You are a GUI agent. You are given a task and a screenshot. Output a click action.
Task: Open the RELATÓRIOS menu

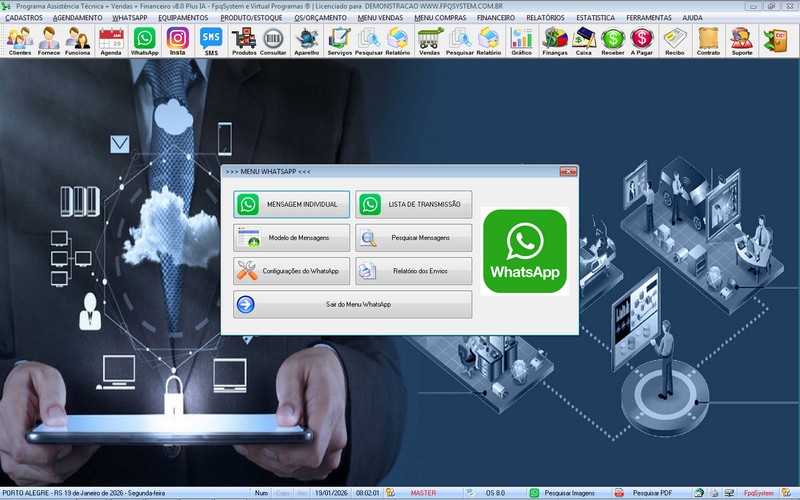tap(545, 18)
